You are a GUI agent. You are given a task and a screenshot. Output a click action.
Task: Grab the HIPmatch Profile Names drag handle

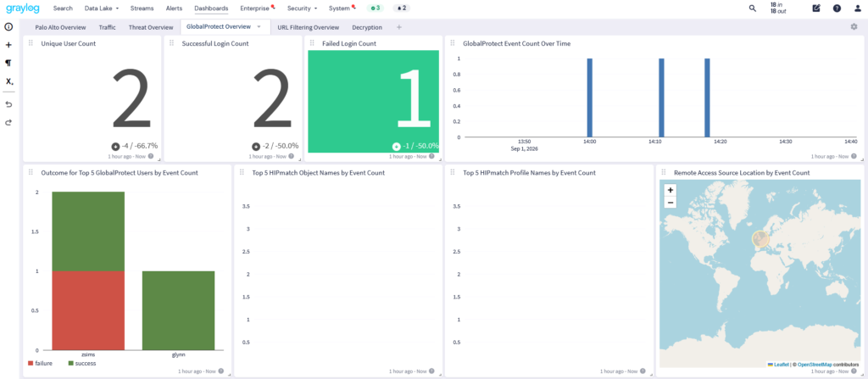pos(453,173)
